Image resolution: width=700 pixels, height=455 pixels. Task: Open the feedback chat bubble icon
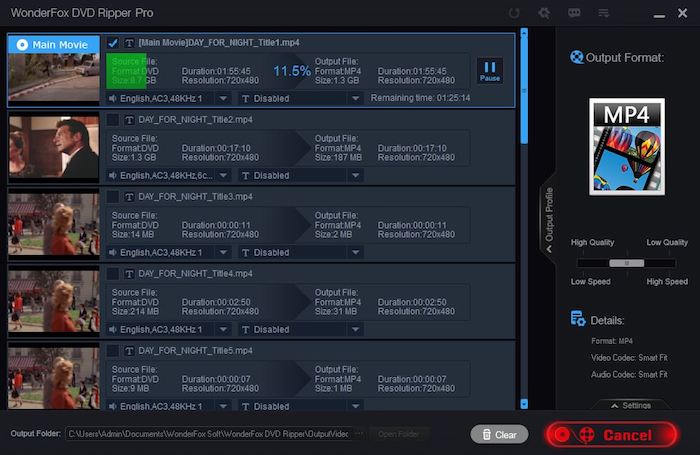574,13
